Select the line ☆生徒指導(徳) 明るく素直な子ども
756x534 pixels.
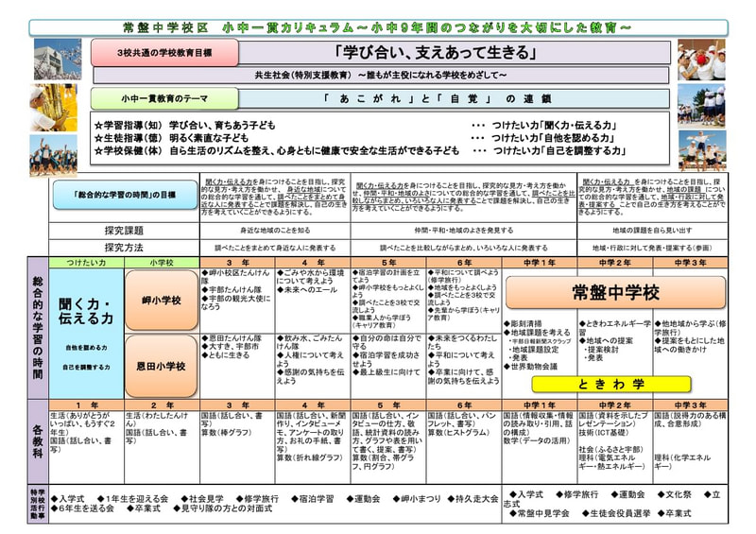[x=171, y=138]
